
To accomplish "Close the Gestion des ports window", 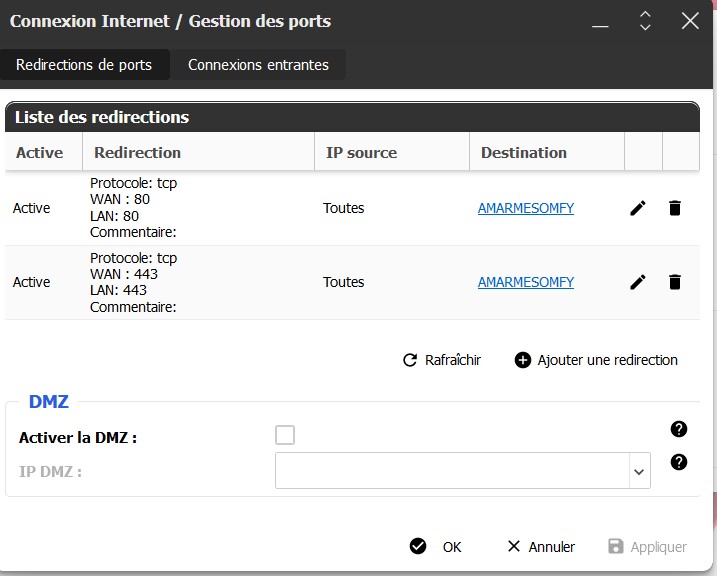I will (x=690, y=21).
